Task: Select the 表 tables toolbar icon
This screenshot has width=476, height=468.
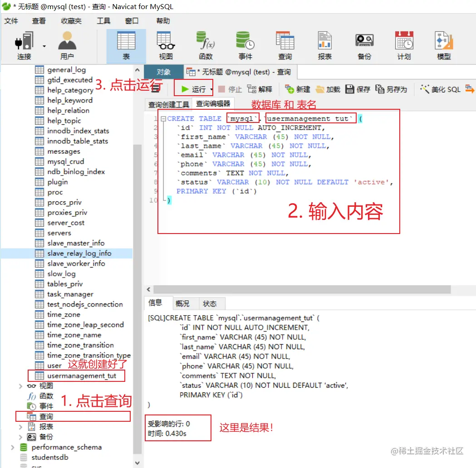Action: click(x=126, y=45)
